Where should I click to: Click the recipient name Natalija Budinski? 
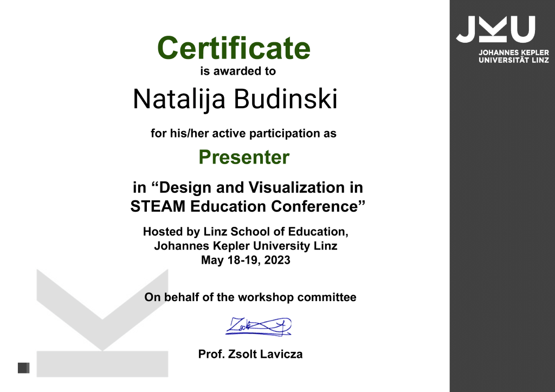click(235, 99)
